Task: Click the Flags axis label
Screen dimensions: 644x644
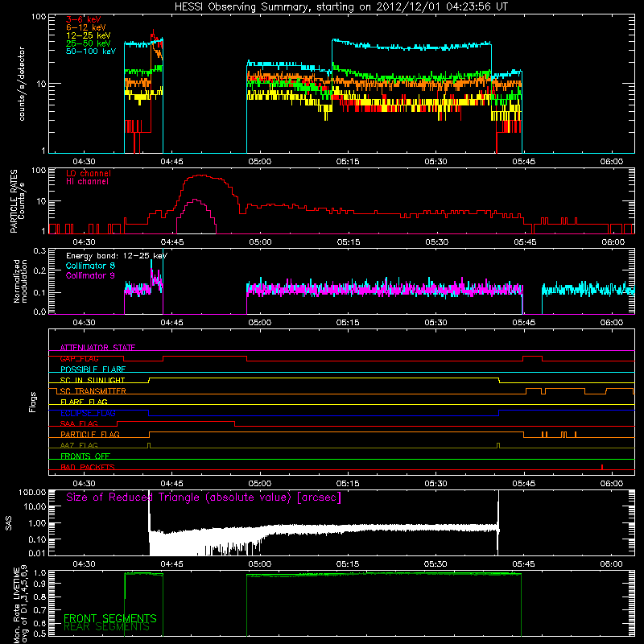Action: click(x=32, y=402)
